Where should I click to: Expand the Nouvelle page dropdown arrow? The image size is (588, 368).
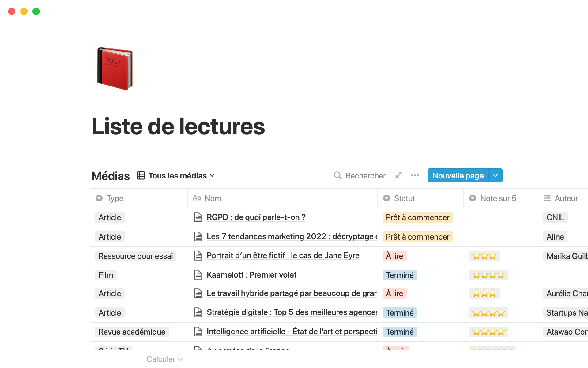(495, 175)
